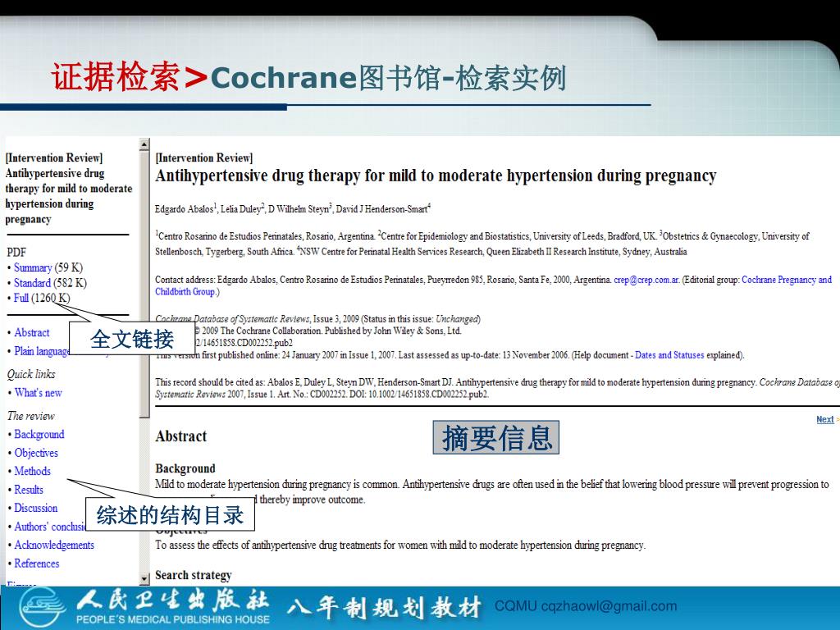Click the People's Medical Publishing House logo
The image size is (840, 630).
[144, 607]
